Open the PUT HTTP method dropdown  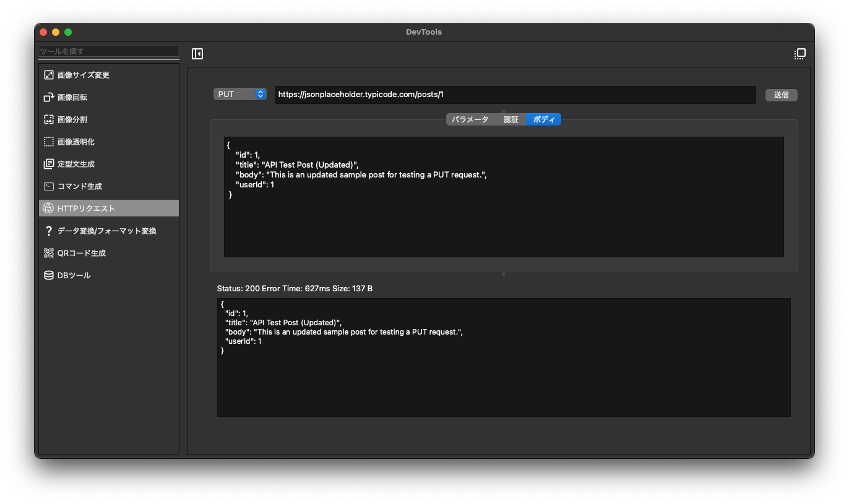(x=239, y=94)
